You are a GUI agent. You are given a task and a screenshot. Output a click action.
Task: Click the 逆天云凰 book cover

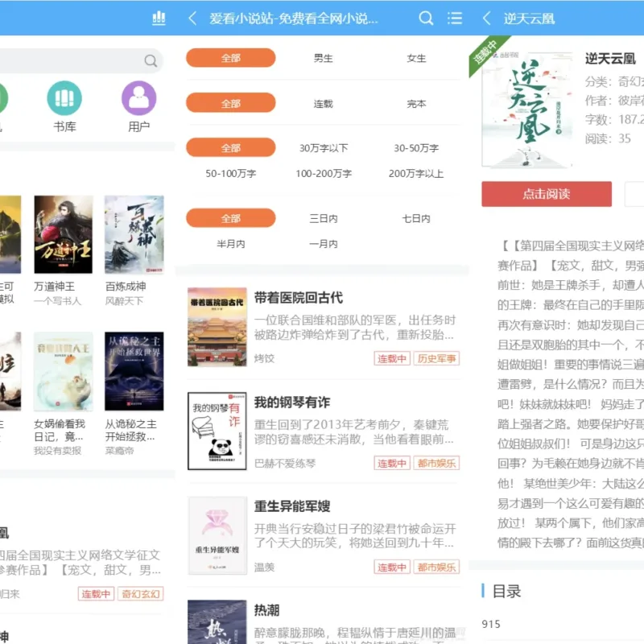click(527, 109)
